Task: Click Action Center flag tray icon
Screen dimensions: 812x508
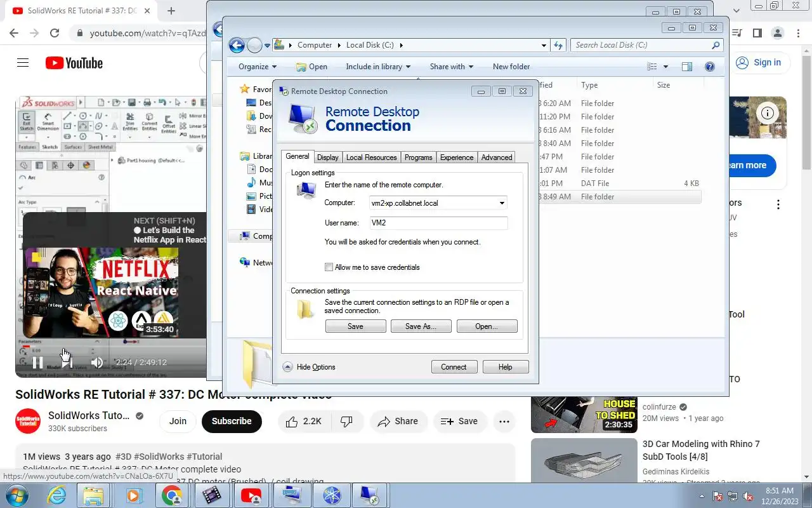Action: coord(718,496)
